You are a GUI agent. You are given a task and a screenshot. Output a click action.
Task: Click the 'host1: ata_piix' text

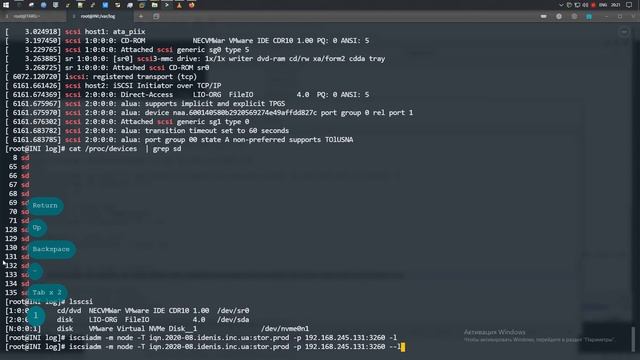pos(115,31)
